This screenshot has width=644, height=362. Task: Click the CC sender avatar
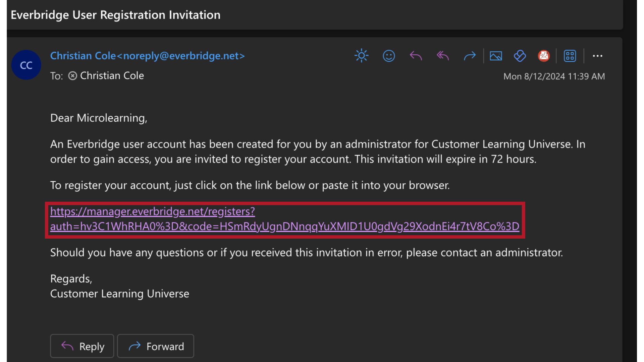coord(26,65)
